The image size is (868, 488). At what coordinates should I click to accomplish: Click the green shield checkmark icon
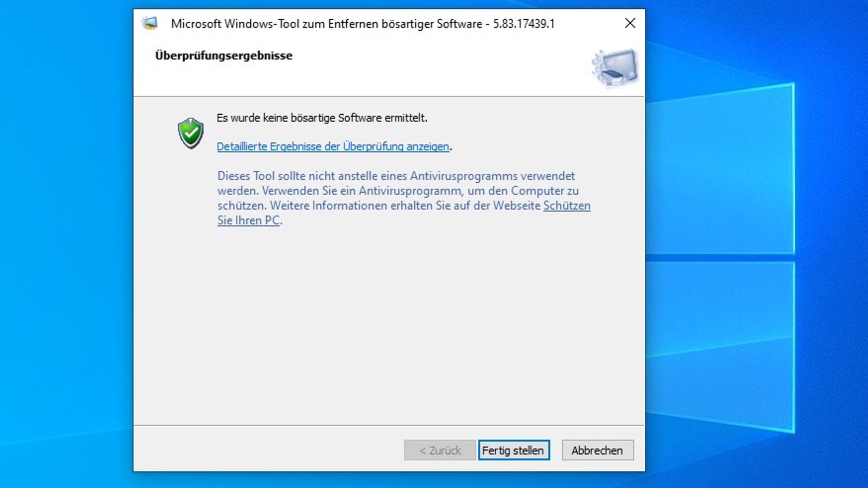(190, 133)
